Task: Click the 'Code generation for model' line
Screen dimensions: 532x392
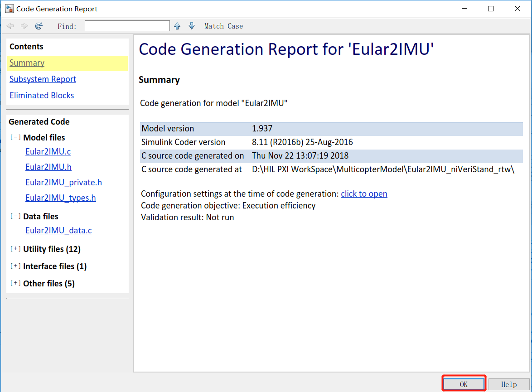Action: pos(214,103)
